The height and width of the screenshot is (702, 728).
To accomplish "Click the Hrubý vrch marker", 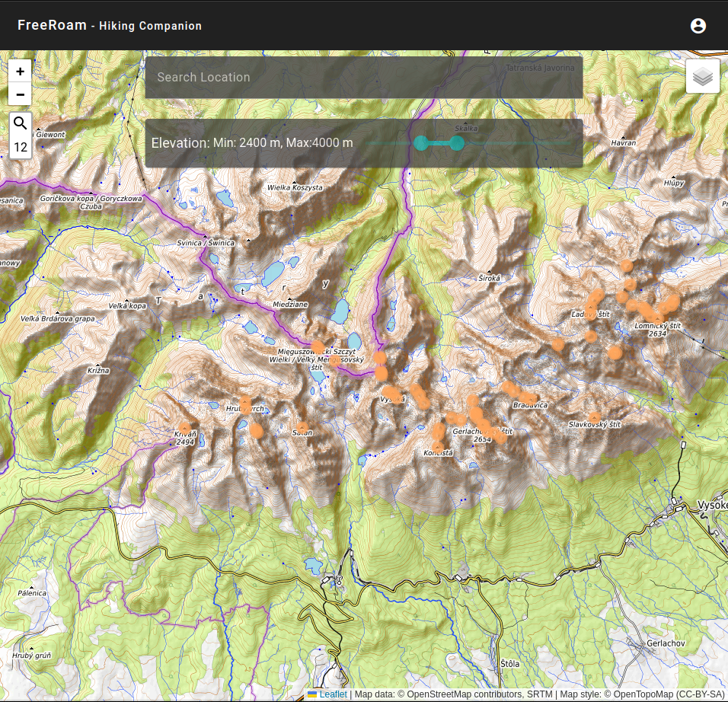I will 244,403.
